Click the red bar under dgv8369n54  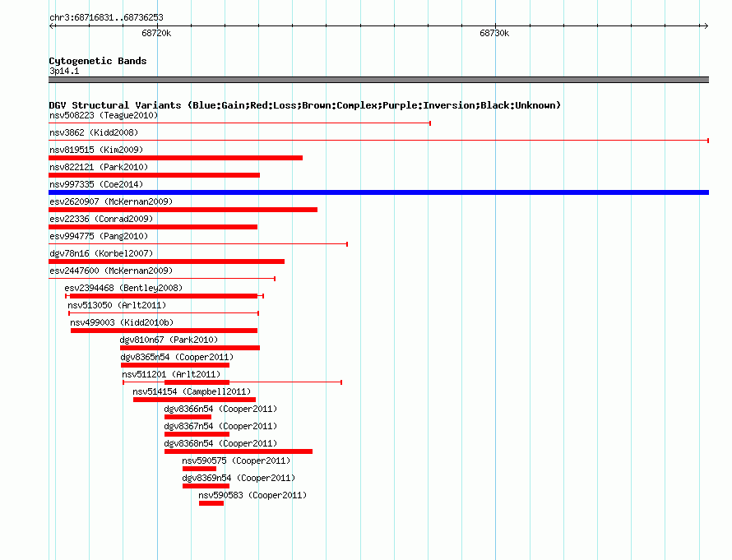pyautogui.click(x=206, y=486)
